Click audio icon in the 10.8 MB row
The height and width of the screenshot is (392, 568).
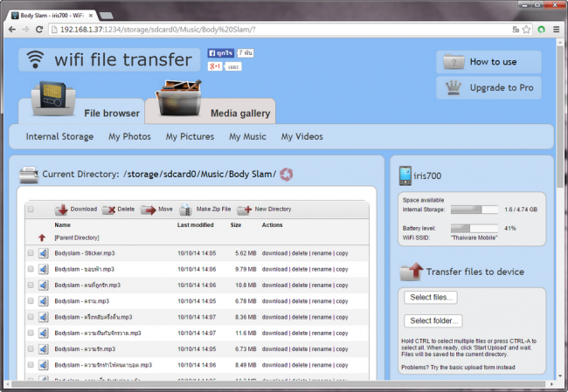tap(44, 285)
